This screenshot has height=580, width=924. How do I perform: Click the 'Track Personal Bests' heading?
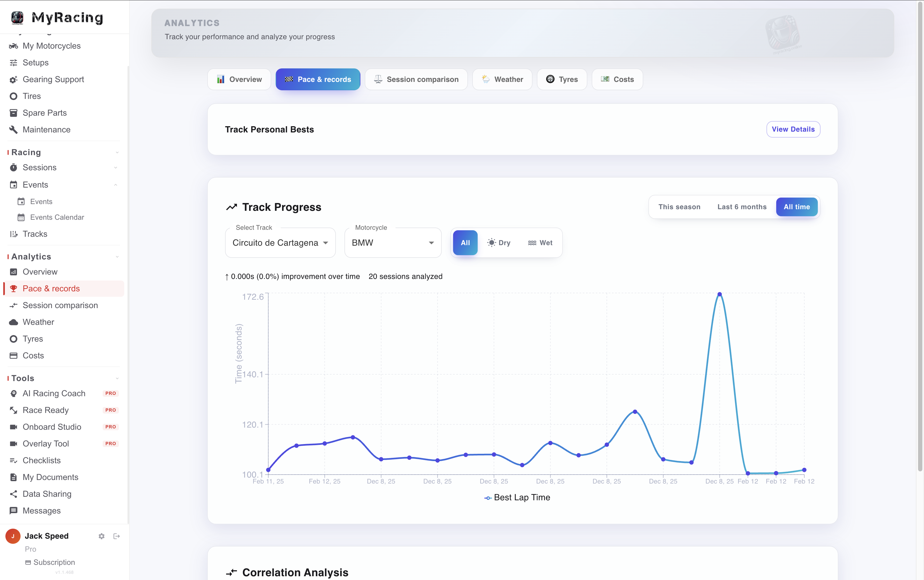click(269, 130)
